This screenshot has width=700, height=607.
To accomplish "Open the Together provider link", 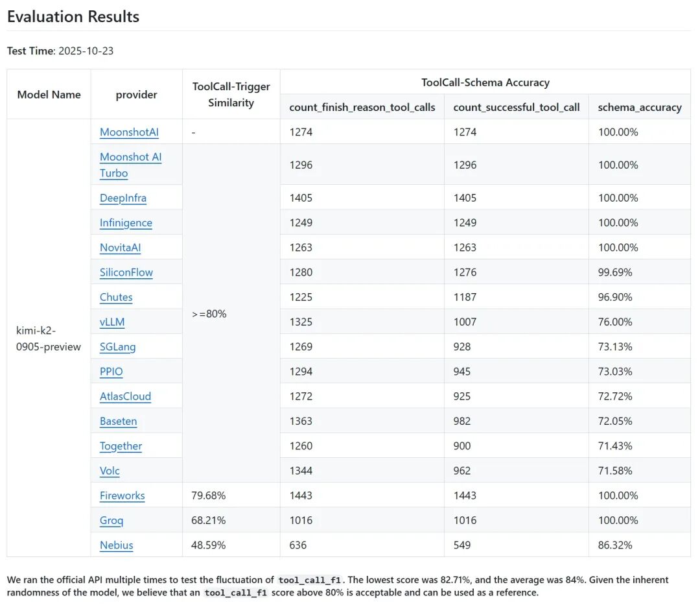I will tap(121, 446).
